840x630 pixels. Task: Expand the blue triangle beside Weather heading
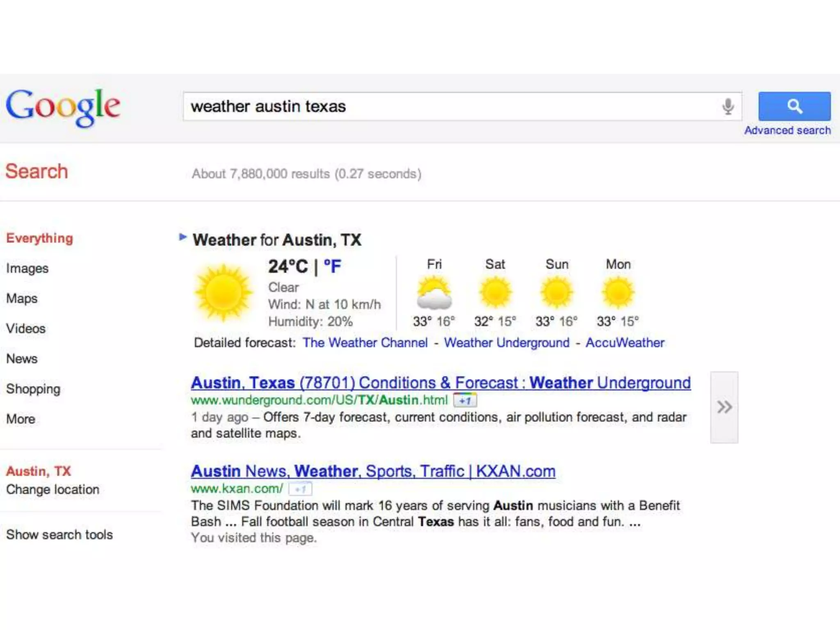coord(183,237)
